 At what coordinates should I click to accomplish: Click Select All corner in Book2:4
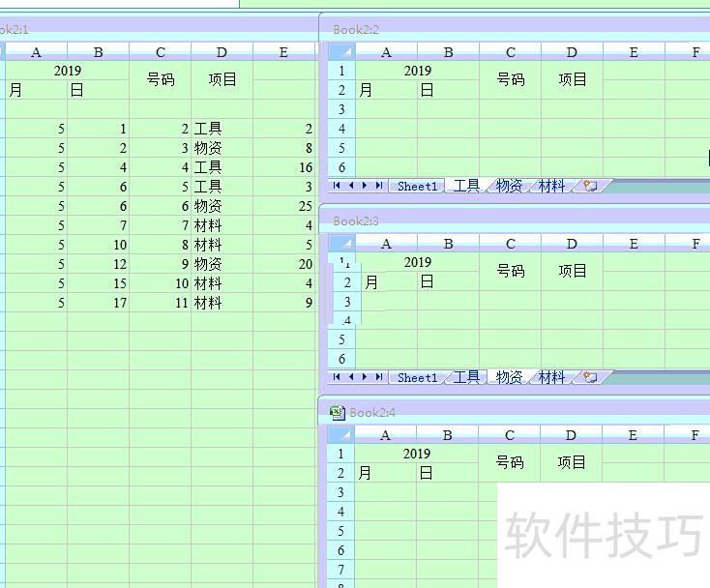pos(340,435)
